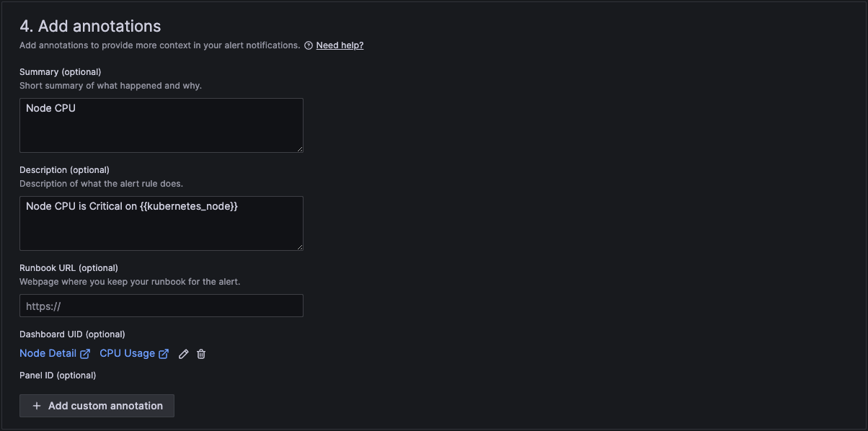
Task: Open the CPU Usage panel link
Action: click(127, 353)
